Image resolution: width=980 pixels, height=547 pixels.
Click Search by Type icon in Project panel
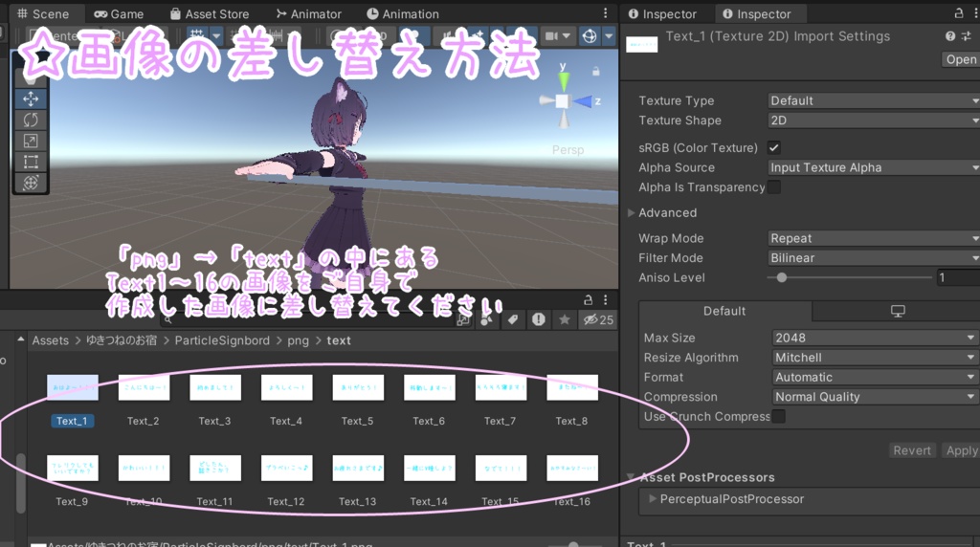point(487,319)
